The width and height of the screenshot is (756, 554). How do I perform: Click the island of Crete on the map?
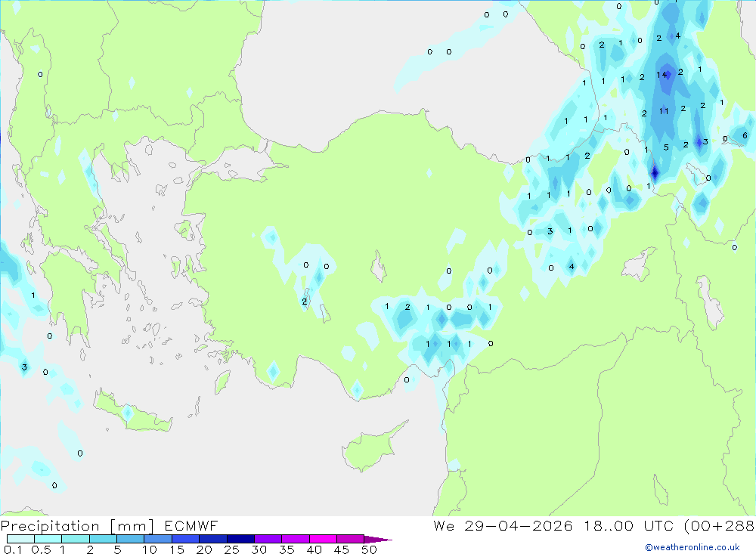coord(132,413)
